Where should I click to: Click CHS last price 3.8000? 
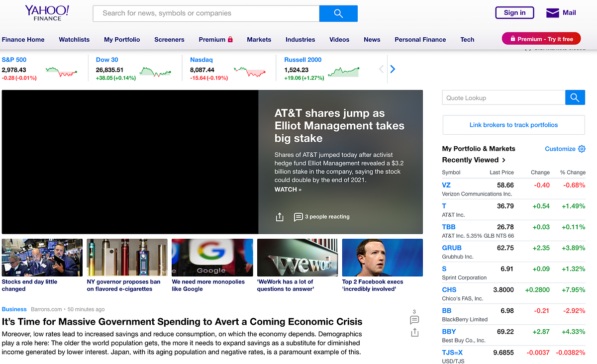click(503, 289)
